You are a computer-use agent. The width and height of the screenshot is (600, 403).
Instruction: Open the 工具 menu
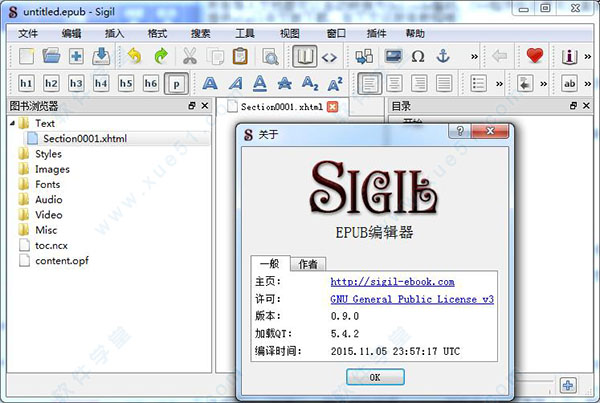[245, 34]
